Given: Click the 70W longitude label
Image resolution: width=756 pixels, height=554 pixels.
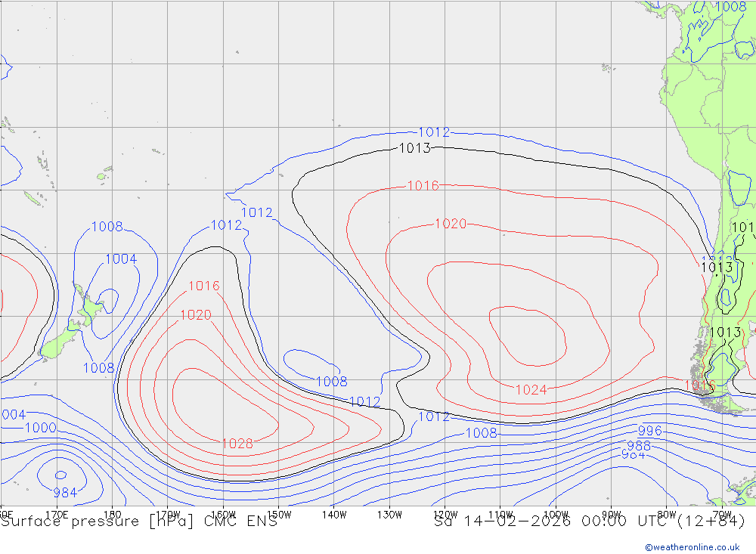Looking at the screenshot, I should (x=722, y=515).
